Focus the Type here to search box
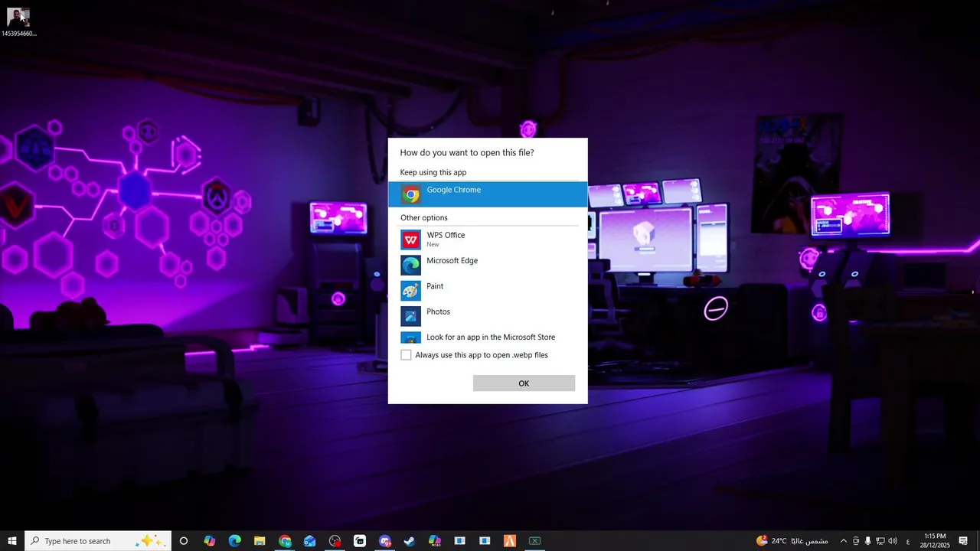 pyautogui.click(x=98, y=541)
